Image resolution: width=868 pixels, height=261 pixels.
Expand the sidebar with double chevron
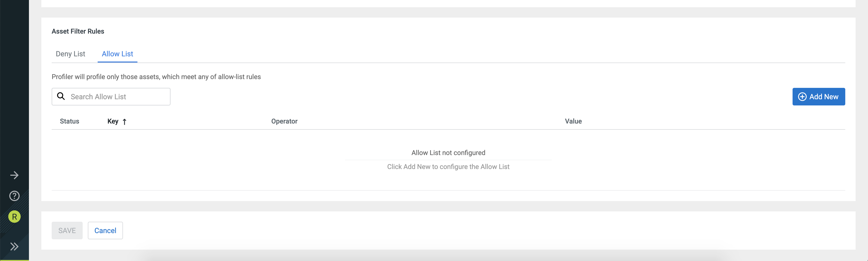pyautogui.click(x=14, y=247)
